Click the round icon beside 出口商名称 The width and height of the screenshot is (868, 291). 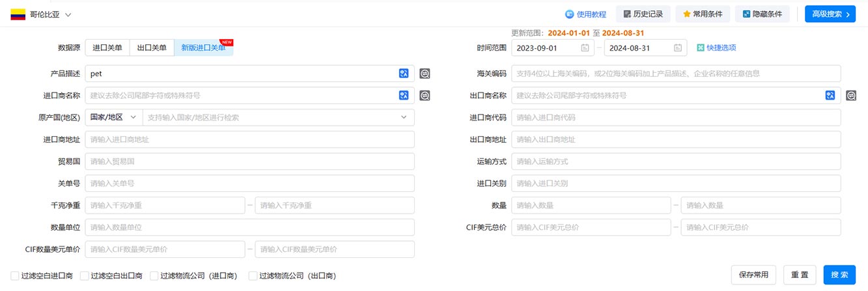(851, 96)
